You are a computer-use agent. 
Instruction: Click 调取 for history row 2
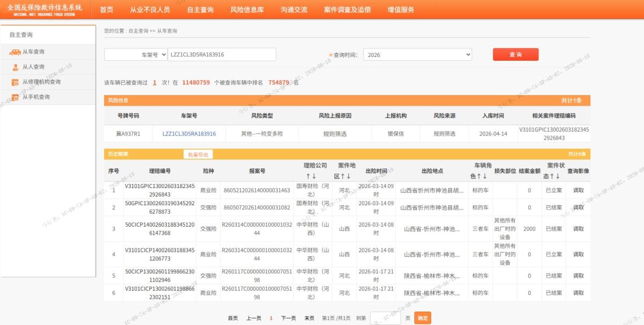click(x=578, y=207)
